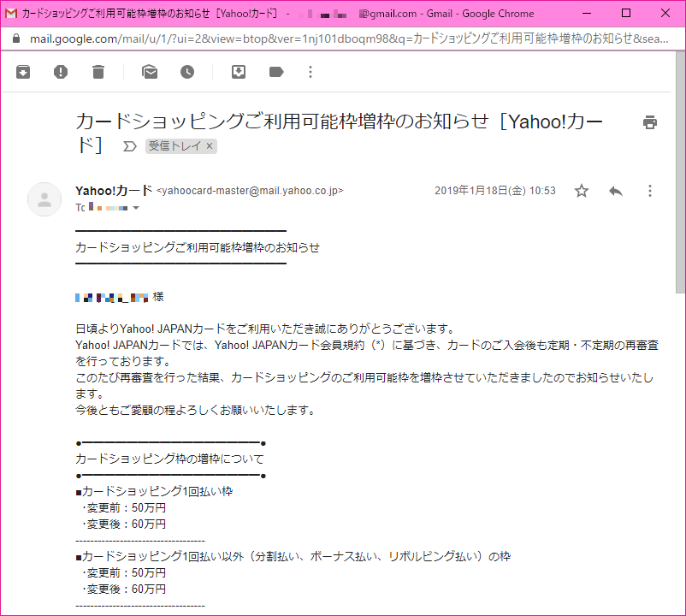
Task: Toggle the importance marker beside subject
Action: coord(129,146)
